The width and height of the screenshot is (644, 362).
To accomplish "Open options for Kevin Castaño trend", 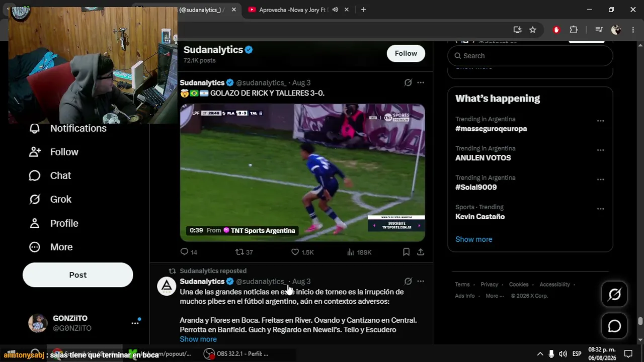I will pos(600,209).
